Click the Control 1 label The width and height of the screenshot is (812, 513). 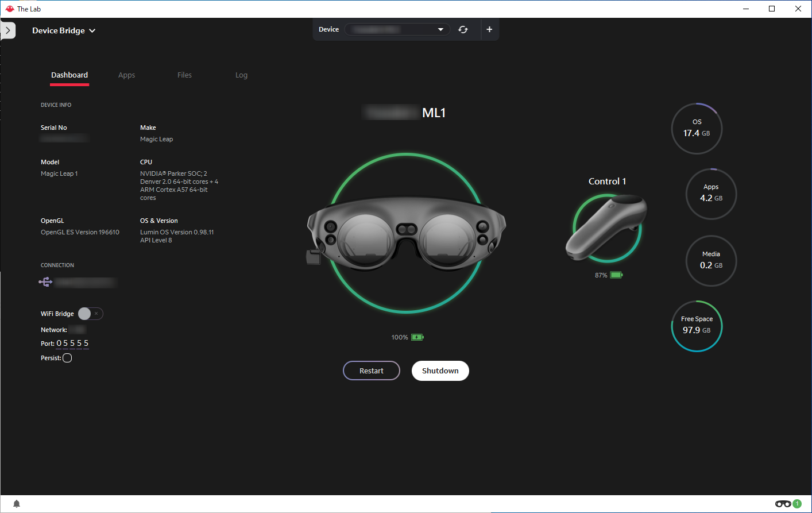607,181
